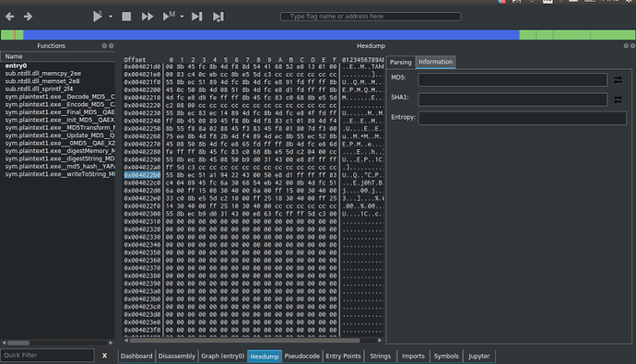Go back with the left arrow icon
Screen dimensions: 636x364
[x=10, y=17]
